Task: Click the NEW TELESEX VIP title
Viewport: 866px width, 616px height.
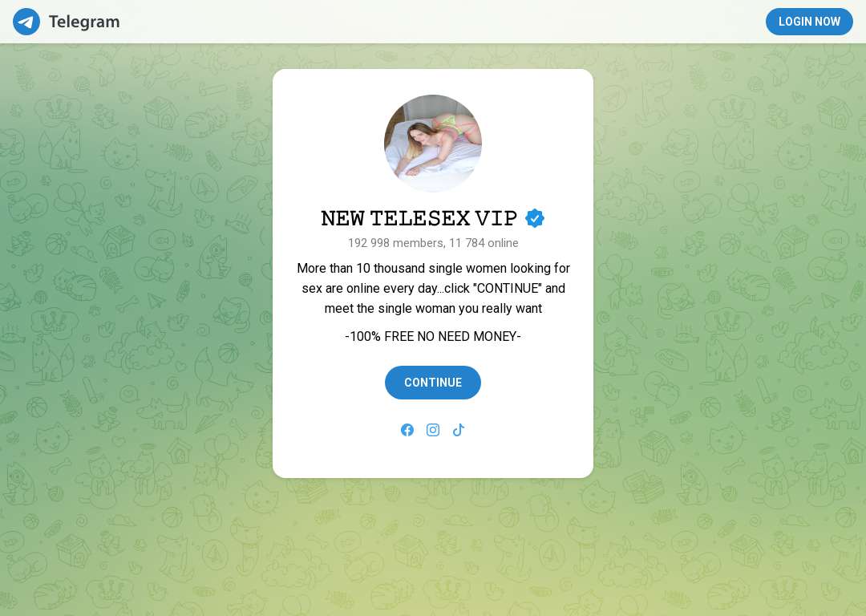Action: 419,218
